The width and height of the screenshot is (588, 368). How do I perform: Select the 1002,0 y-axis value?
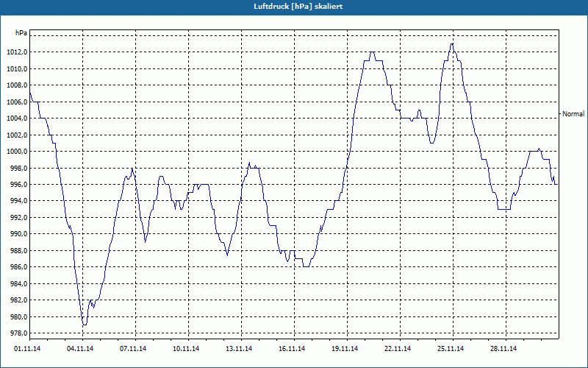17,135
